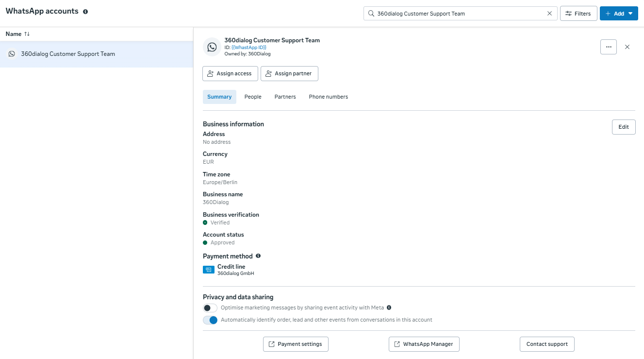The height and width of the screenshot is (359, 644).
Task: Switch to the Phone numbers tab
Action: (328, 97)
